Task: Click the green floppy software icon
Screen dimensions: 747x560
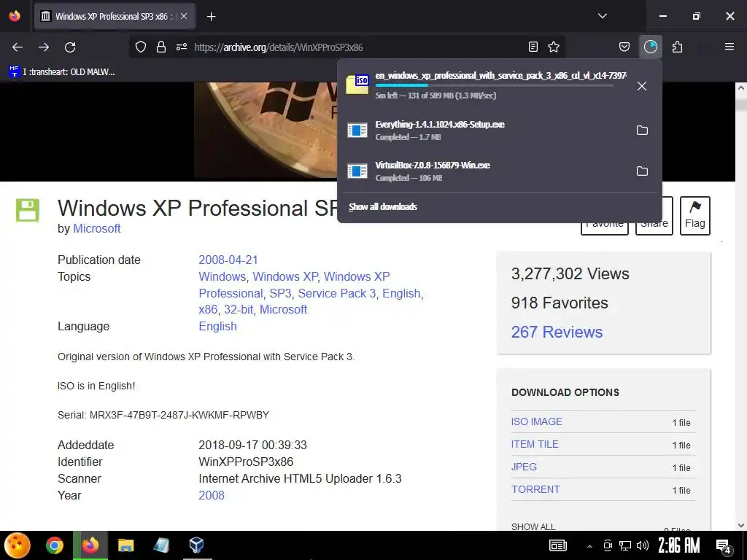Action: (27, 211)
